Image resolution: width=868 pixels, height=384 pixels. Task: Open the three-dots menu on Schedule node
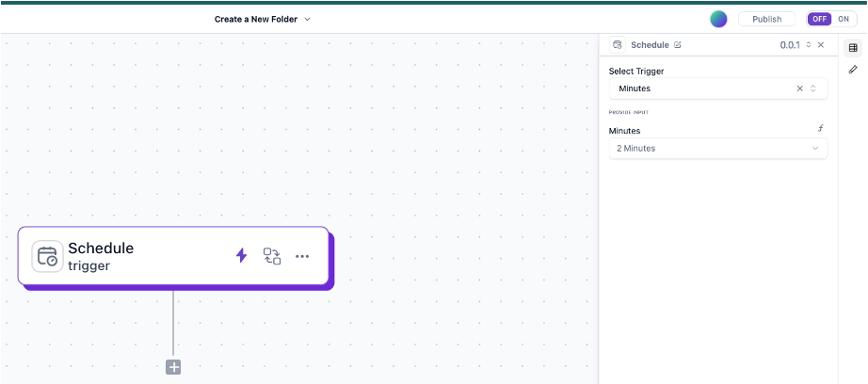pos(302,256)
